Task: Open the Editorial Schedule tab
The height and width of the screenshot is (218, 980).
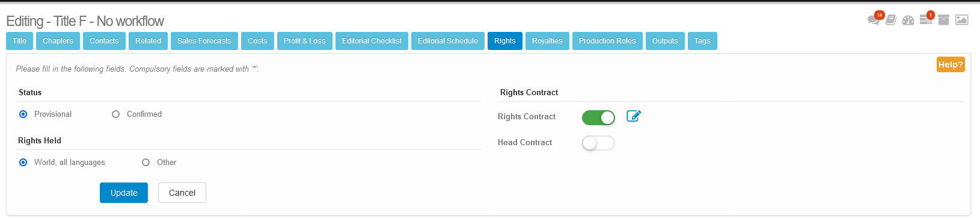Action: coord(448,41)
